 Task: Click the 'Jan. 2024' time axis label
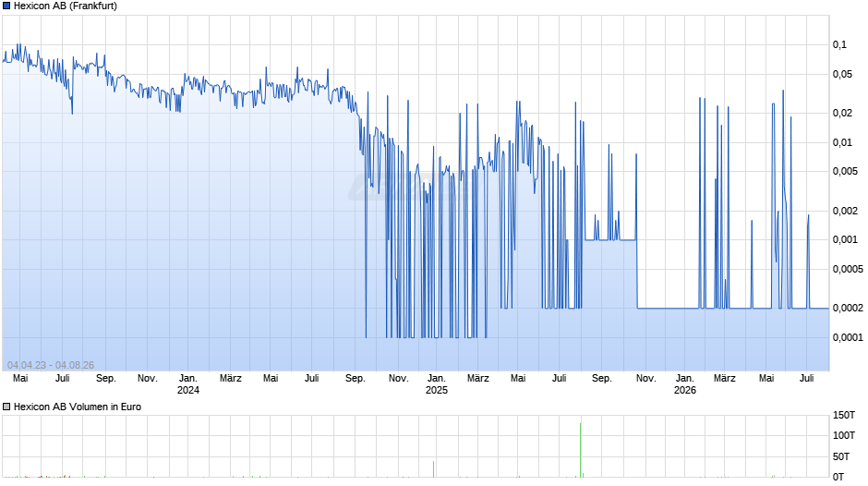pos(188,384)
